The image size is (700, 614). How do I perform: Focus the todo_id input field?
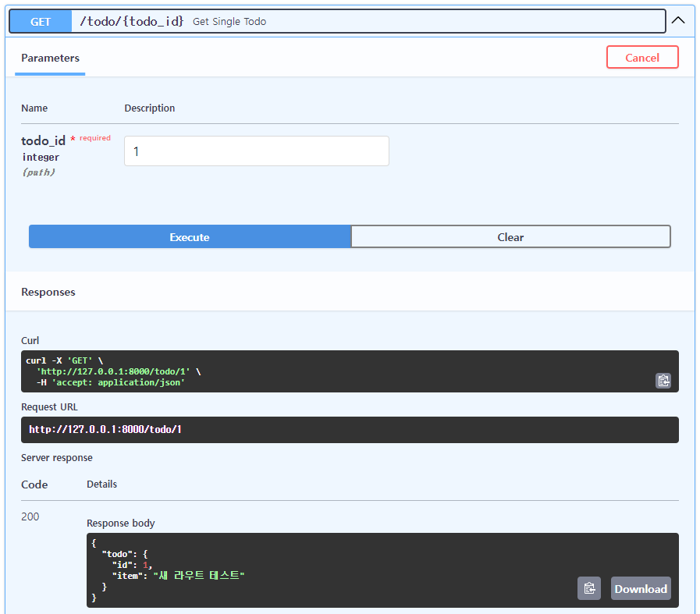257,151
